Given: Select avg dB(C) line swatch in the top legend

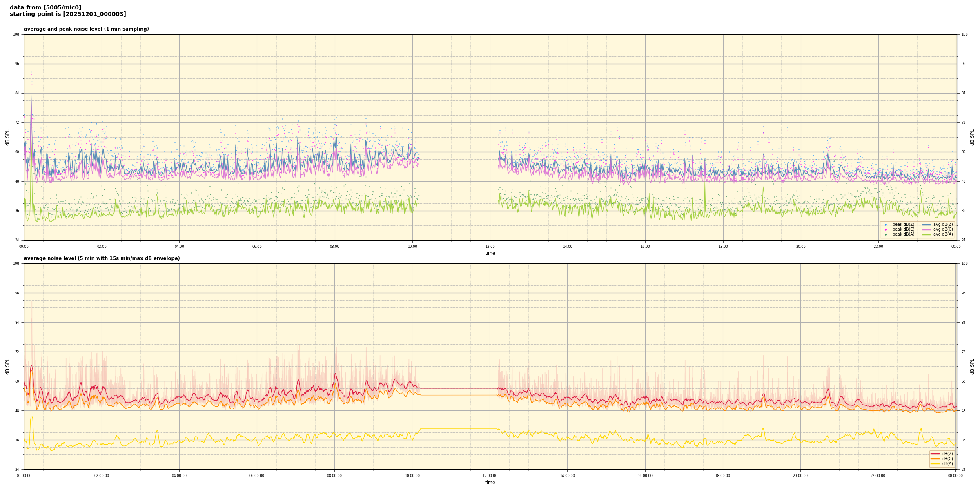Looking at the screenshot, I should tap(926, 229).
